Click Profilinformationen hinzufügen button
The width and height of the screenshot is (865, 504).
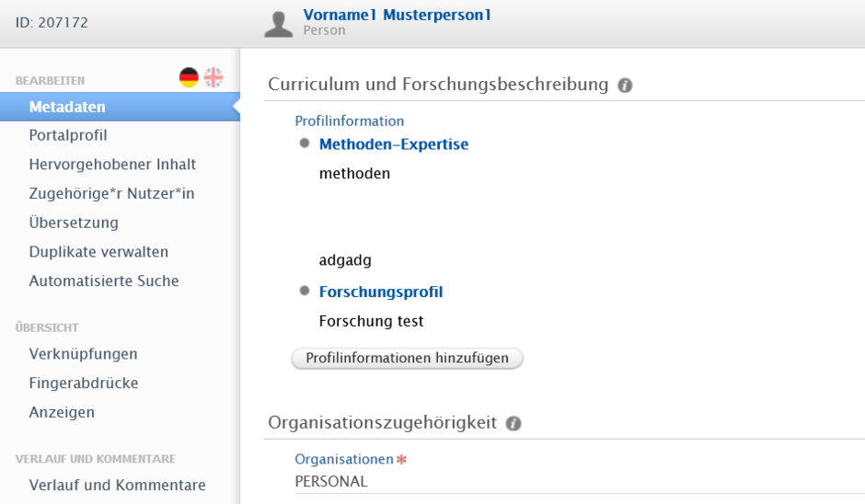(407, 359)
